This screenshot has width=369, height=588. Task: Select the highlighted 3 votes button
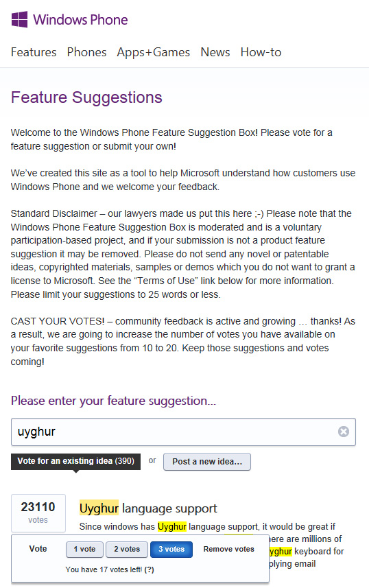tap(171, 550)
